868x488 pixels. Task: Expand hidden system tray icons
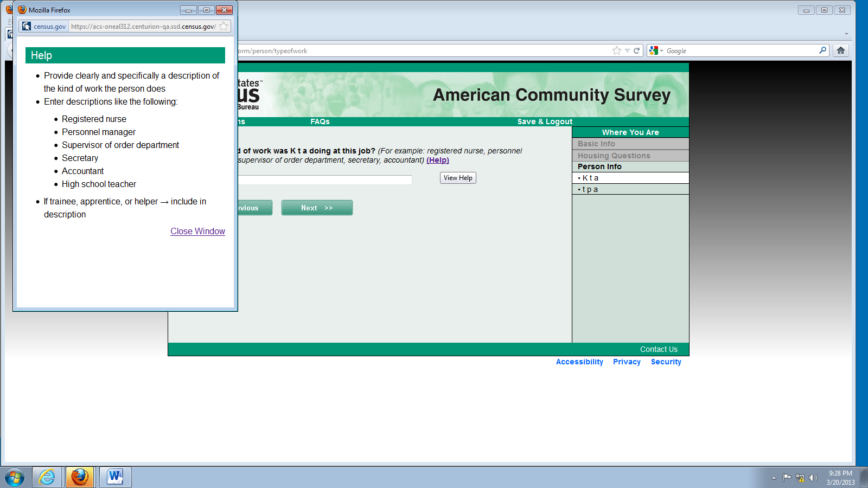(774, 478)
